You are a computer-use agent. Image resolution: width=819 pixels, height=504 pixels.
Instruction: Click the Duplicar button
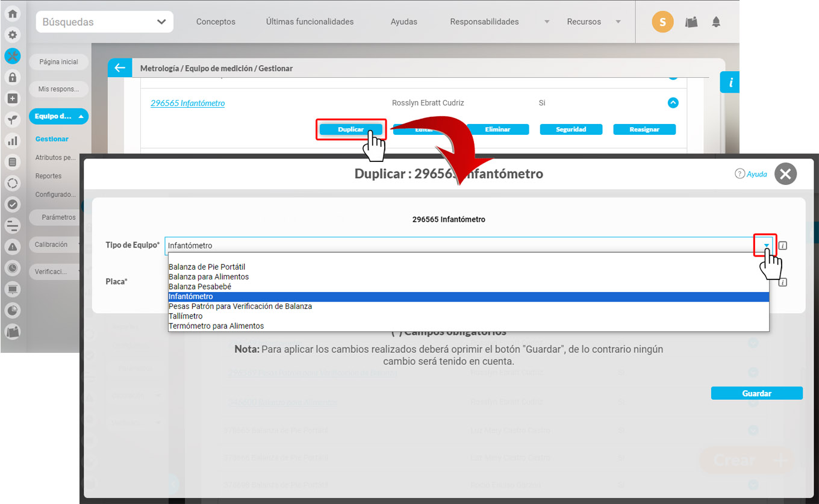pos(350,129)
